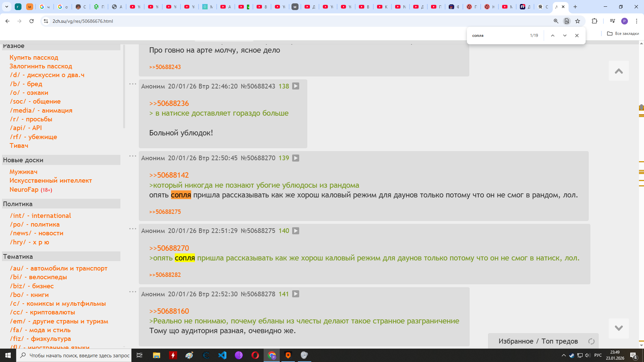This screenshot has height=362, width=644.
Task: Bookmark the page with the star icon
Action: pyautogui.click(x=578, y=21)
